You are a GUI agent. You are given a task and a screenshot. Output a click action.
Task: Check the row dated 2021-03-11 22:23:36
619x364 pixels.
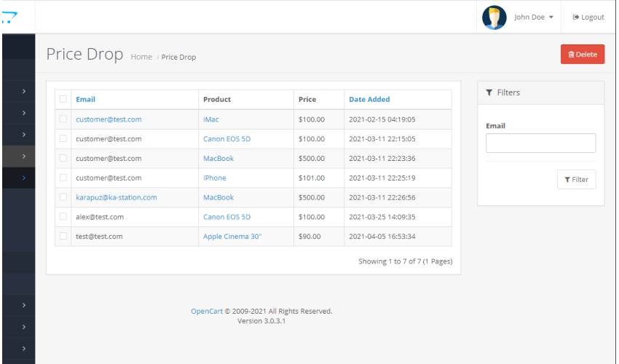tap(63, 158)
